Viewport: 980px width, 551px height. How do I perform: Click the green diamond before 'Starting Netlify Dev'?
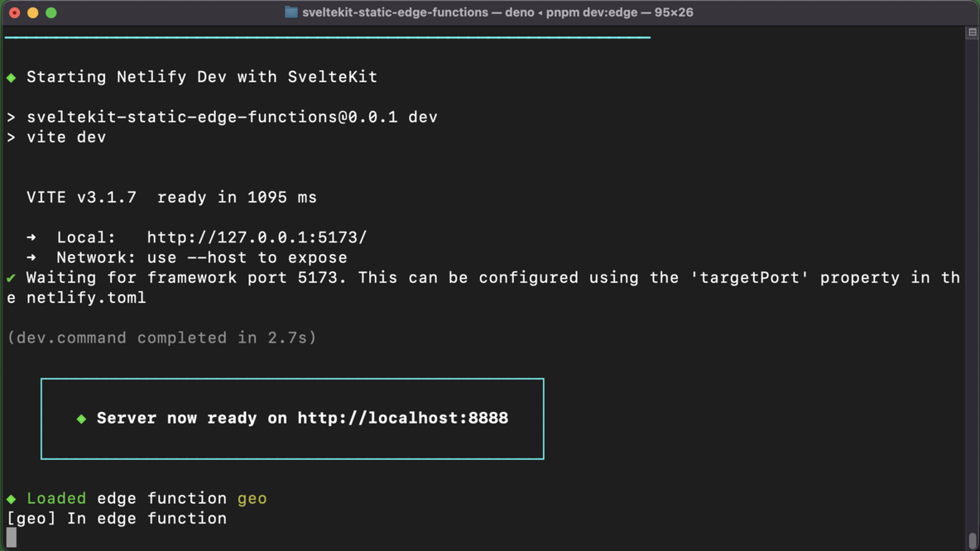(x=12, y=78)
